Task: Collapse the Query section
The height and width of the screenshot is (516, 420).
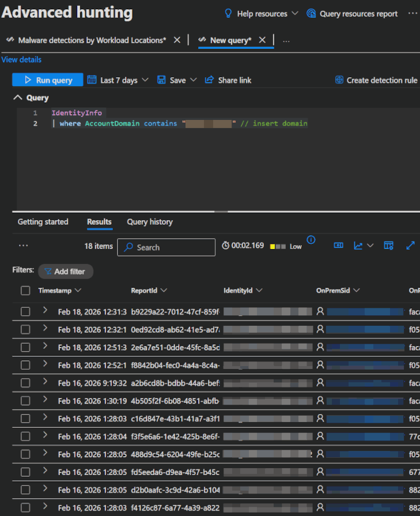Action: tap(18, 98)
